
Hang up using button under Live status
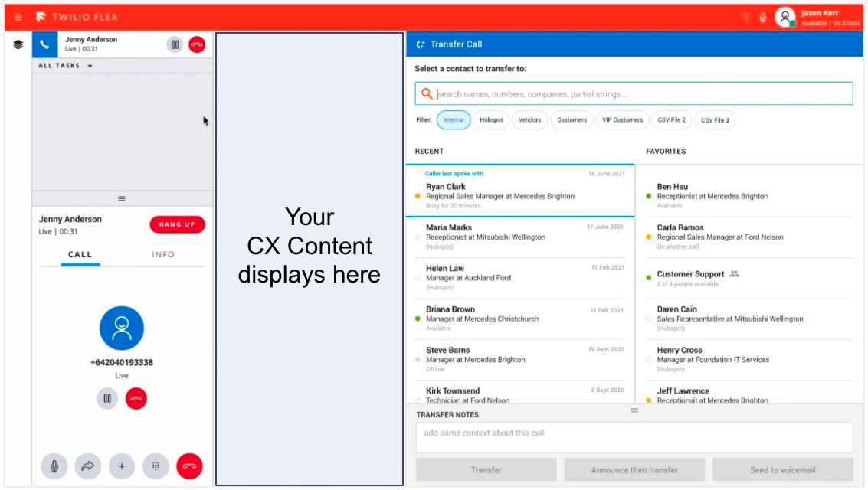(x=136, y=398)
